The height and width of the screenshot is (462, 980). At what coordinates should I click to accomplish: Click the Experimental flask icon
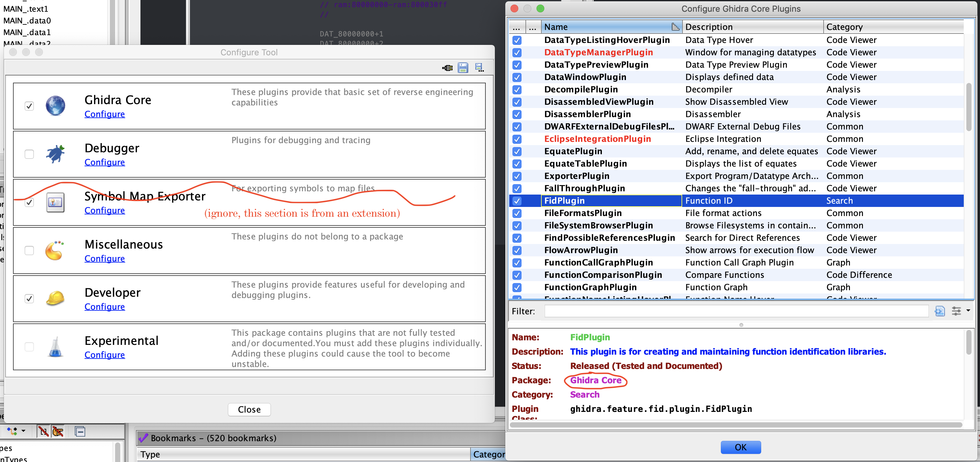coord(56,347)
